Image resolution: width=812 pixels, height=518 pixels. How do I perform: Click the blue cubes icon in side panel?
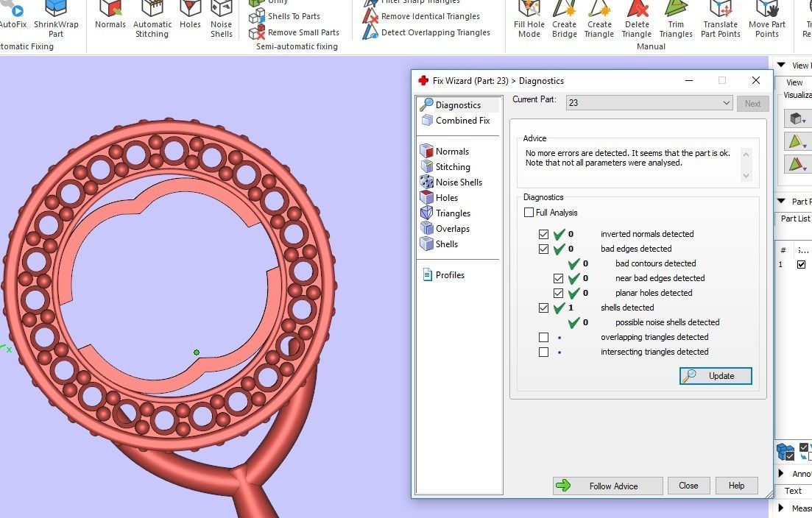(785, 451)
